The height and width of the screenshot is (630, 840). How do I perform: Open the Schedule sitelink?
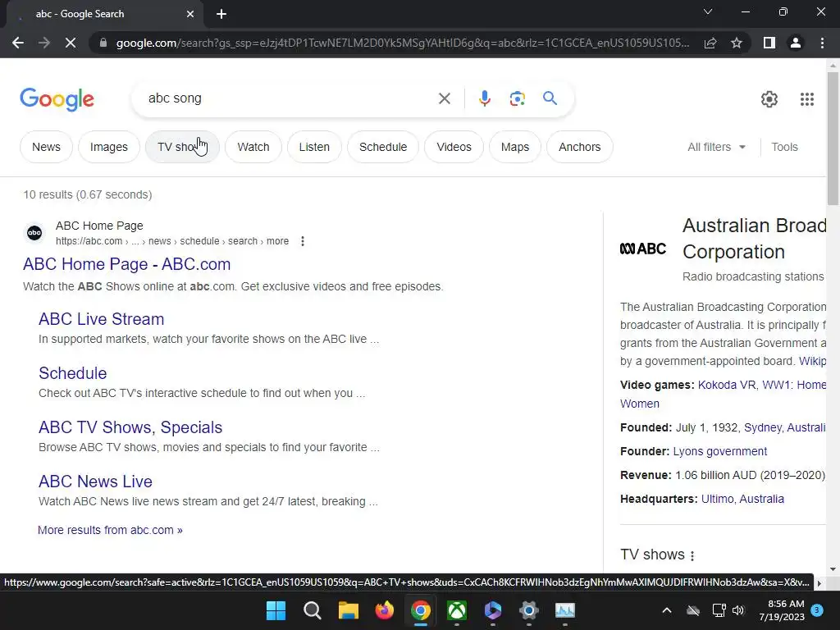[73, 373]
